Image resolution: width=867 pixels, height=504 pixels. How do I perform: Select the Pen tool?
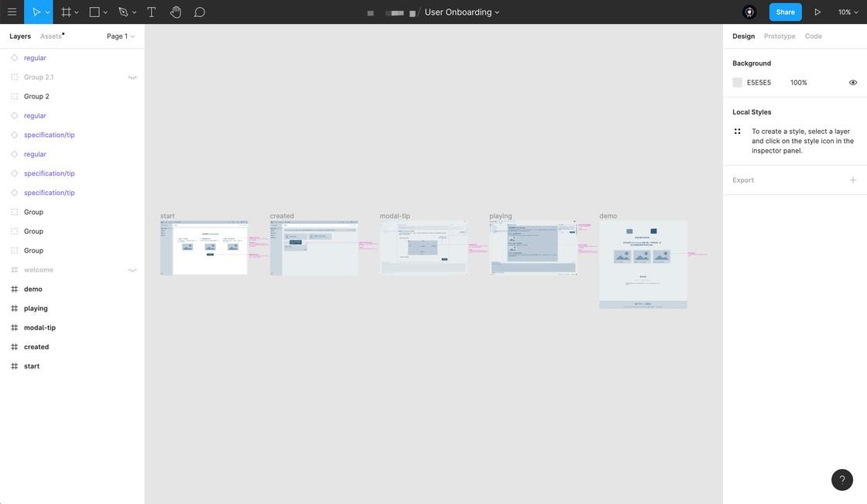[123, 12]
